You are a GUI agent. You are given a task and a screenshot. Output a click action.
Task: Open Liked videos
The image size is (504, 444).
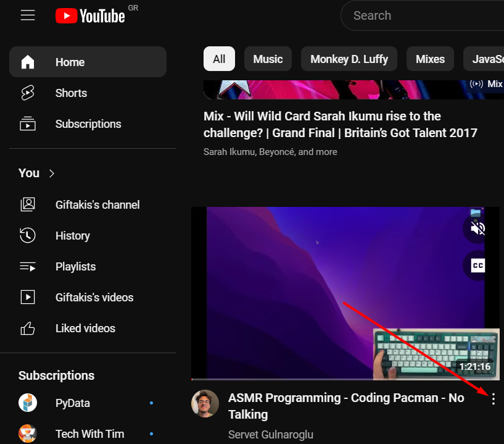click(85, 329)
